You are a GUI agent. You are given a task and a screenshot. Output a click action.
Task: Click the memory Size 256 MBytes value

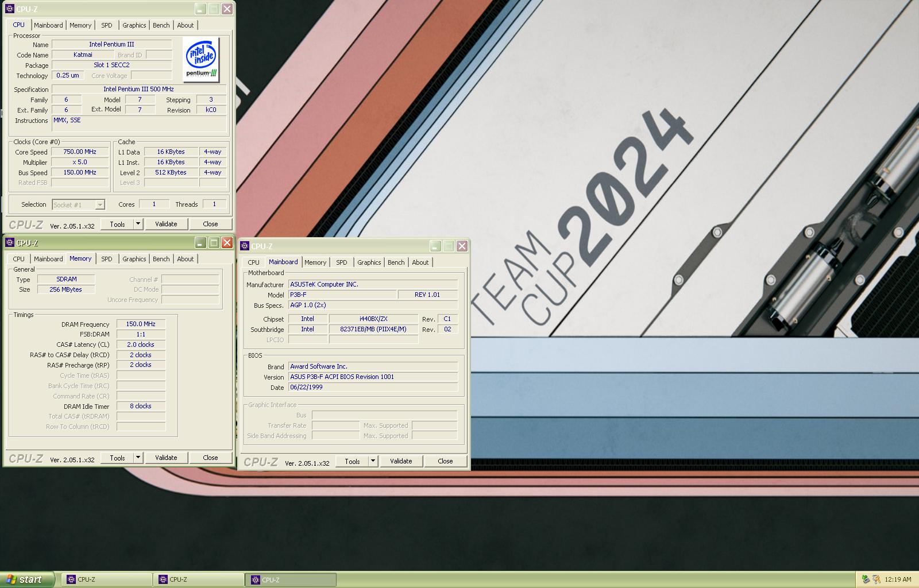66,290
